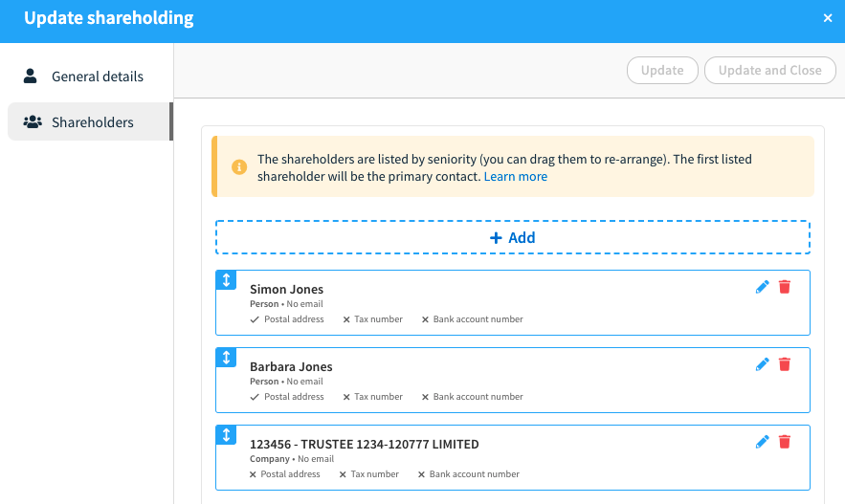Click Update and Close
845x504 pixels.
pos(770,70)
